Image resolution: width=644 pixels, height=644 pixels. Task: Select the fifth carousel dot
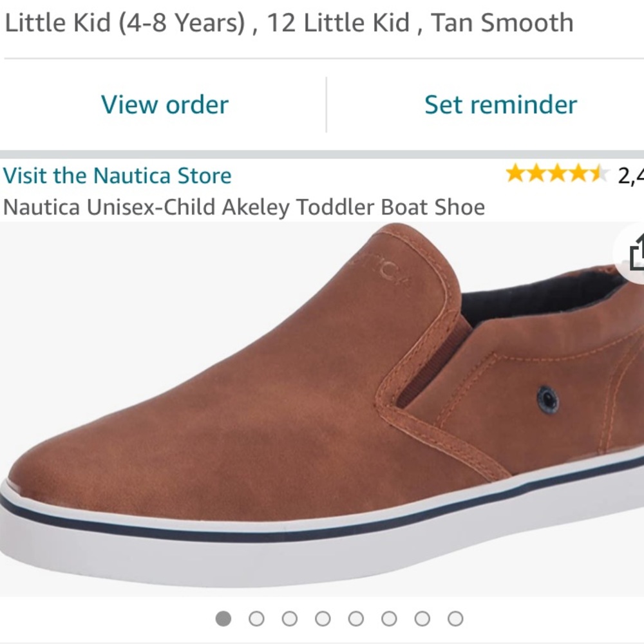355,617
